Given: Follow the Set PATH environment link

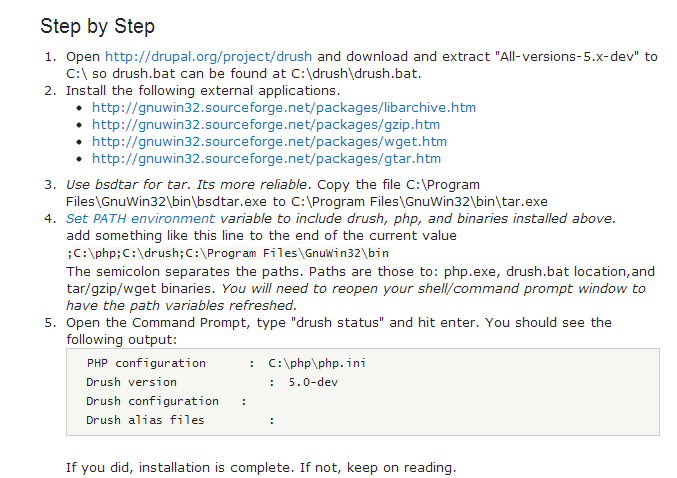Looking at the screenshot, I should pyautogui.click(x=140, y=218).
